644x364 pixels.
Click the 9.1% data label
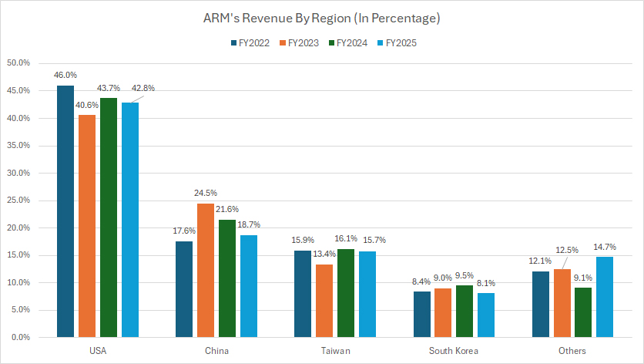[x=583, y=278]
